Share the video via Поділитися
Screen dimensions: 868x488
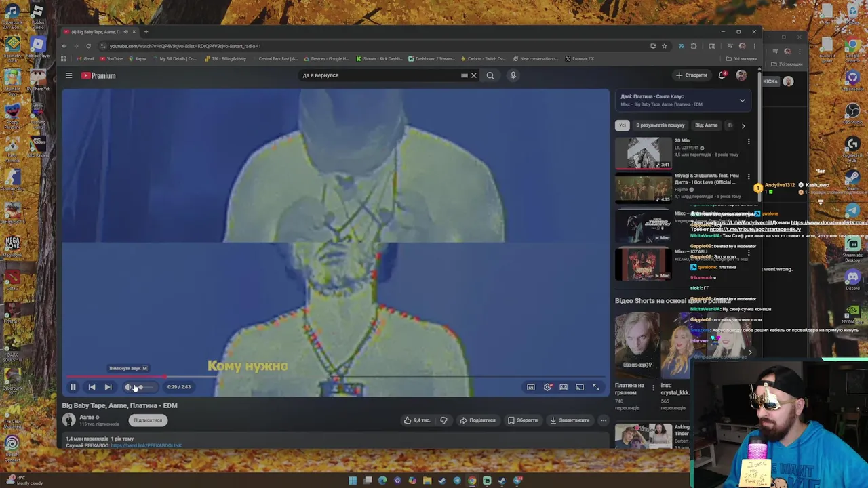click(477, 420)
